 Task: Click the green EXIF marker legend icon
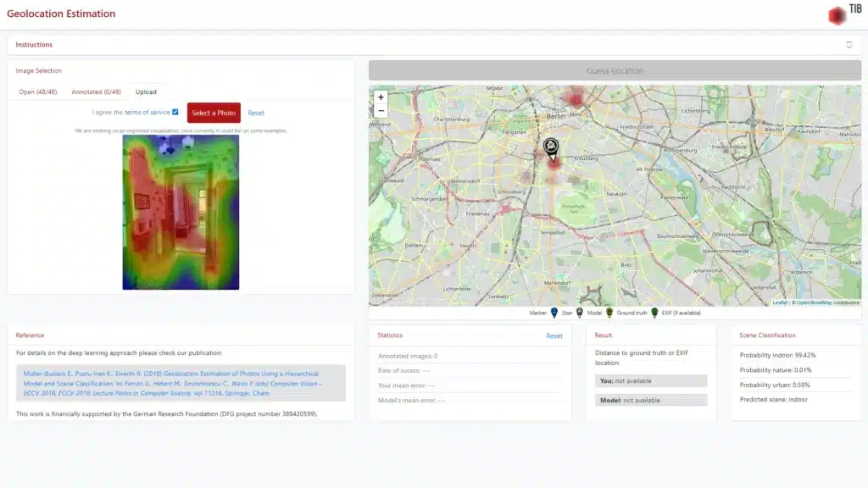point(654,313)
